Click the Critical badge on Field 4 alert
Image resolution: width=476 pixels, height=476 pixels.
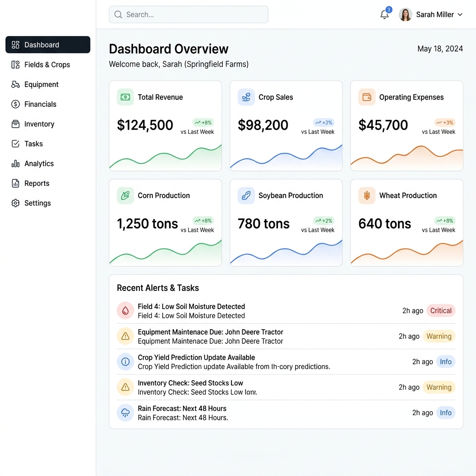(441, 311)
